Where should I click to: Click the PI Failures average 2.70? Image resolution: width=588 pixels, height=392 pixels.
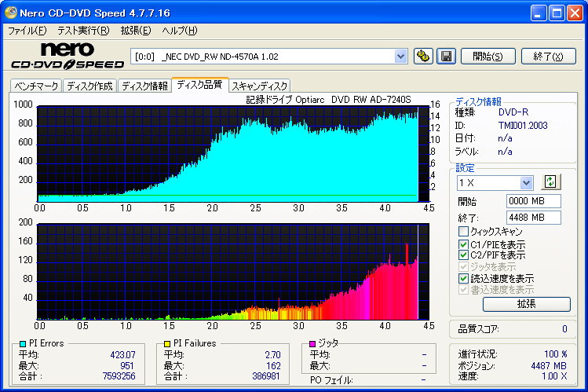pos(272,355)
